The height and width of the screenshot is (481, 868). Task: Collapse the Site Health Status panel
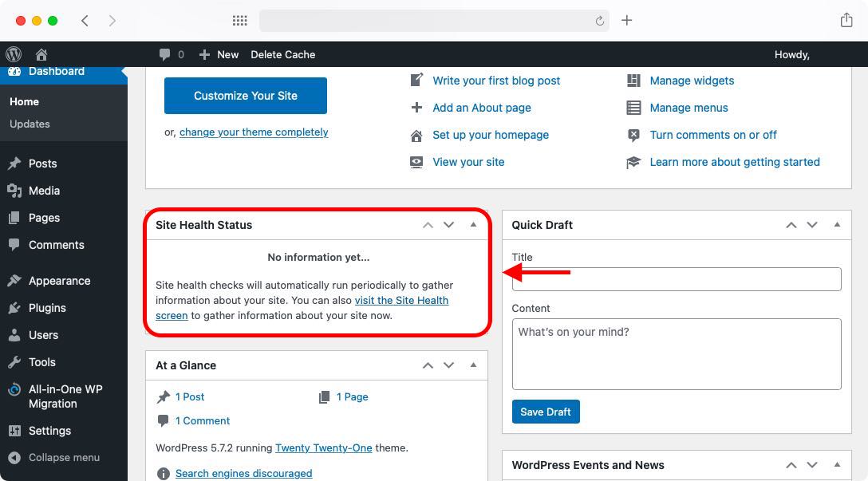tap(474, 225)
